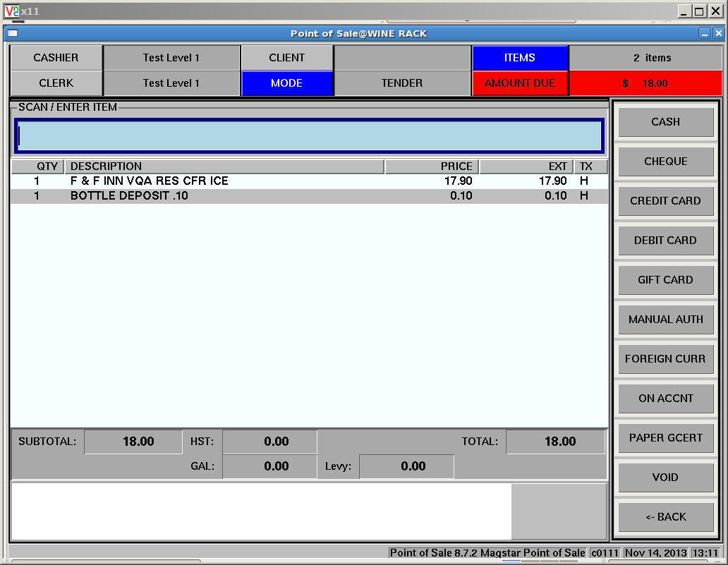Select the CASH tender button
Image resolution: width=728 pixels, height=565 pixels.
(x=665, y=121)
